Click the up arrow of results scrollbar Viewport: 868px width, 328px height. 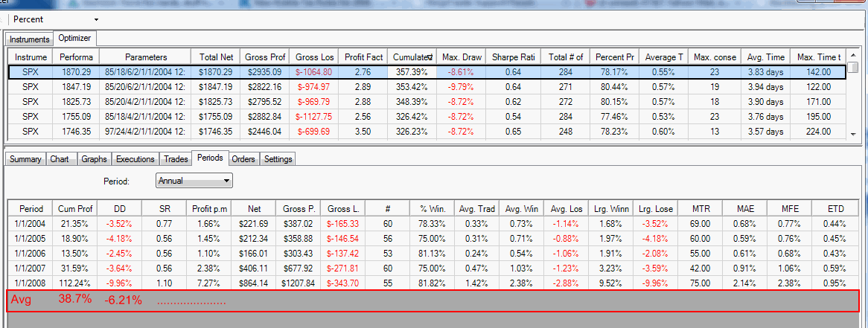pyautogui.click(x=852, y=55)
